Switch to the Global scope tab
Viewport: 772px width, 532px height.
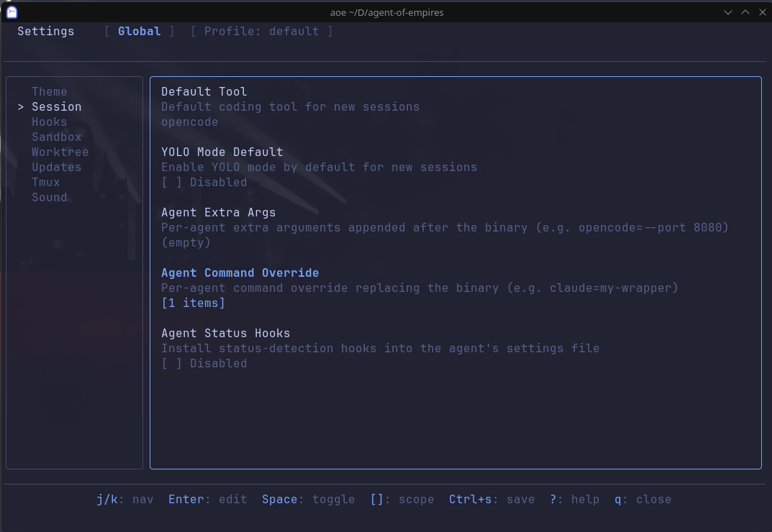(x=139, y=31)
